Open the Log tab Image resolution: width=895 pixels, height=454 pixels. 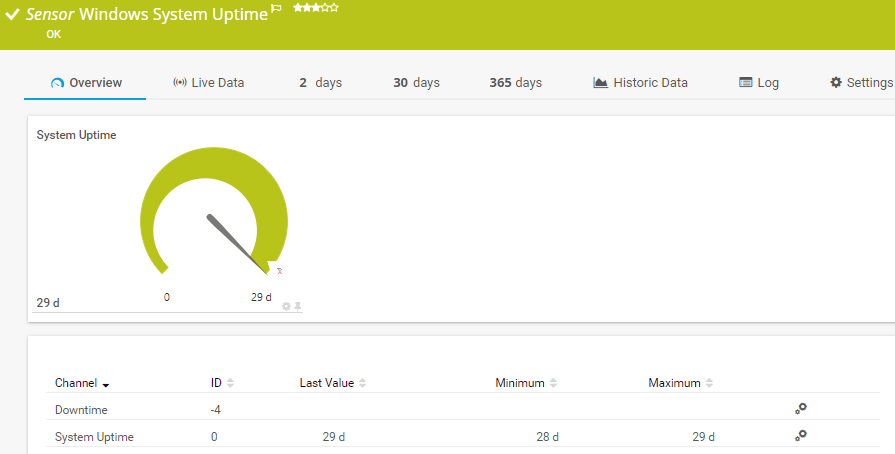click(x=759, y=83)
